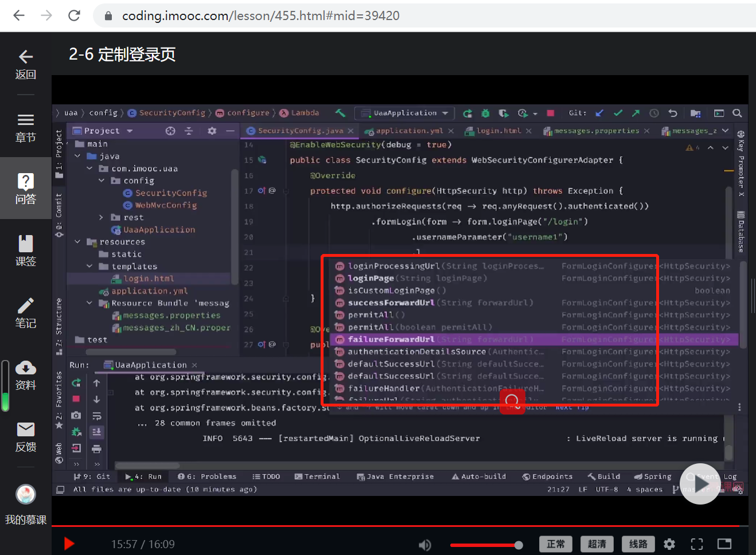The height and width of the screenshot is (555, 756).
Task: Click the IDE build hammer icon
Action: click(x=341, y=113)
